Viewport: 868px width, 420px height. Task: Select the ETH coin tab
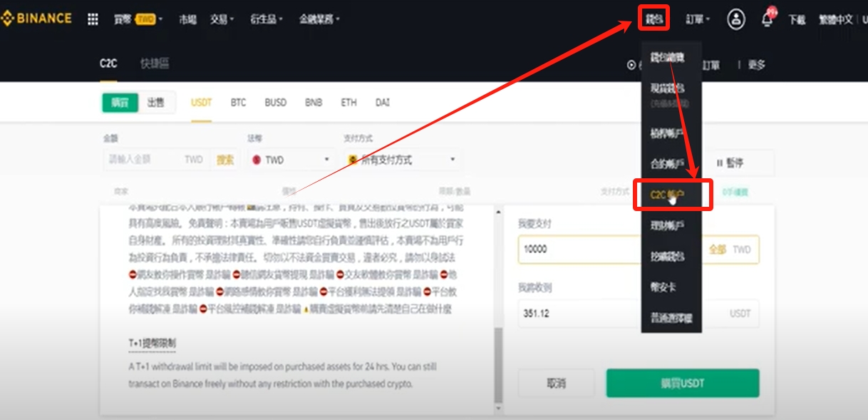tap(348, 103)
